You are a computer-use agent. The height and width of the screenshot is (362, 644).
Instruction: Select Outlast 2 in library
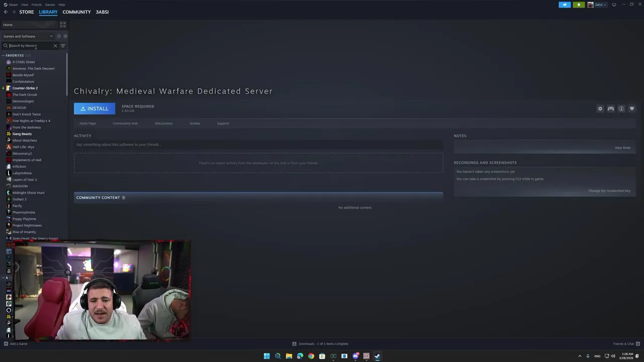(19, 199)
